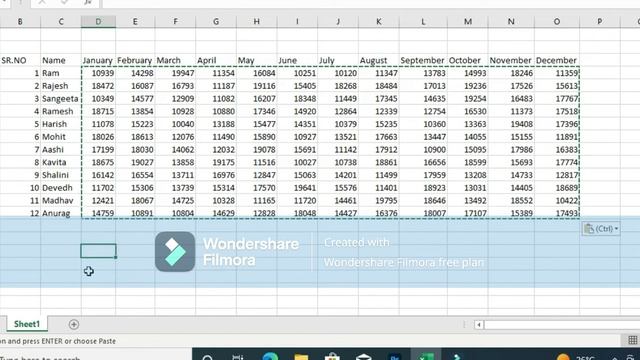Select the name cell Sangeeta
This screenshot has width=640, height=360.
61,98
